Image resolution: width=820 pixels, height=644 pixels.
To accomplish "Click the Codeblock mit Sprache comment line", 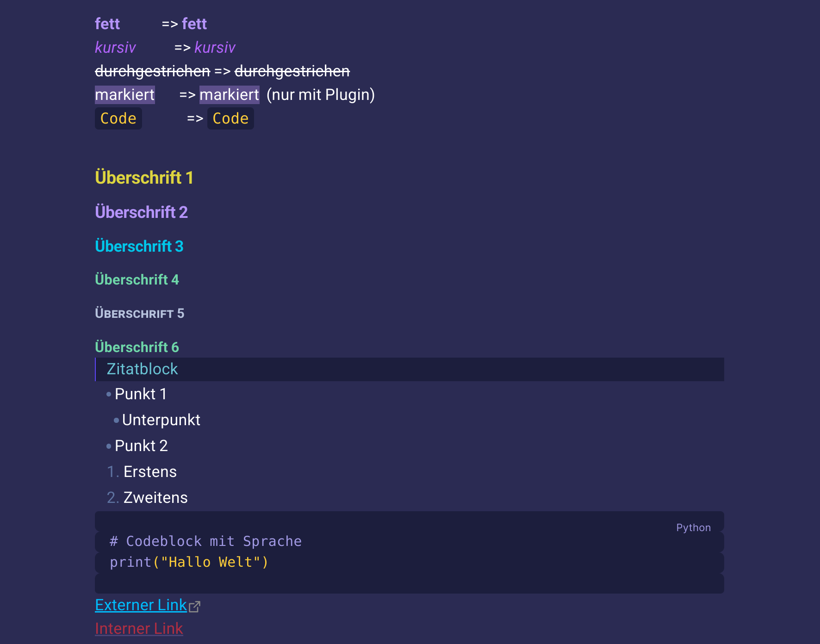I will 205,541.
